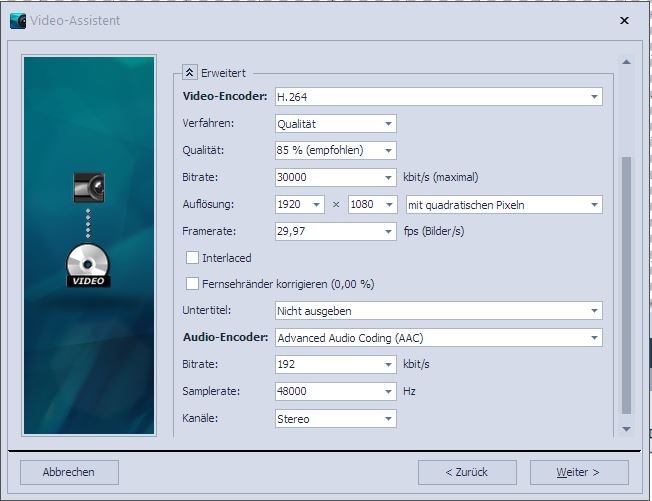This screenshot has width=652, height=501.
Task: Open the pixel aspect dropdown 'mit quadratischen Pixeln'
Action: tap(504, 205)
